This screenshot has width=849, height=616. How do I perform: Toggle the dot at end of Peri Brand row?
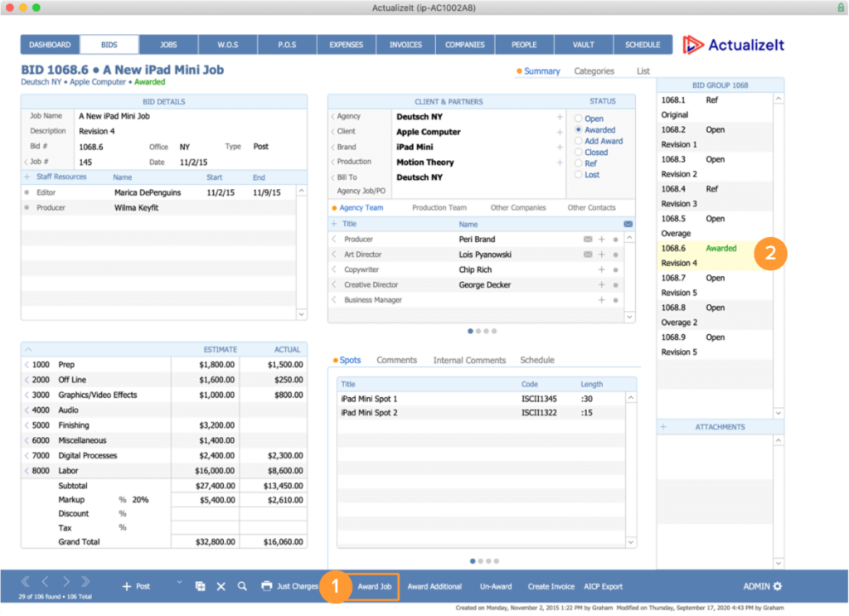[616, 240]
